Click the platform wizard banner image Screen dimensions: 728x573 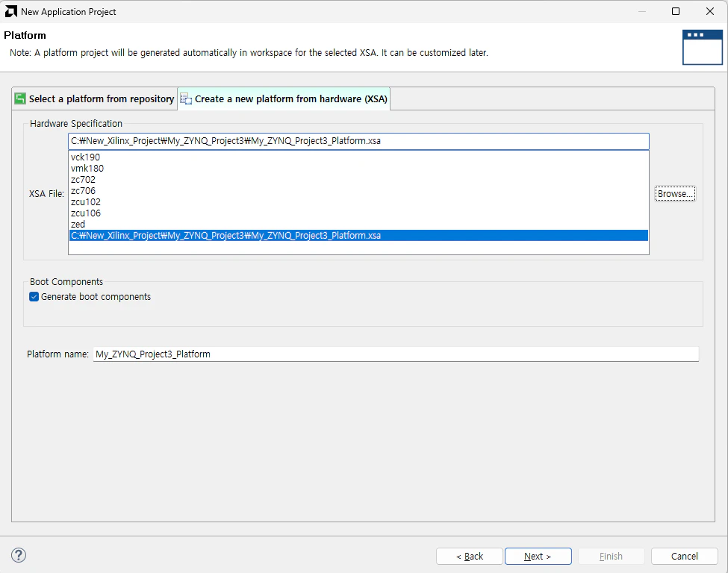702,47
